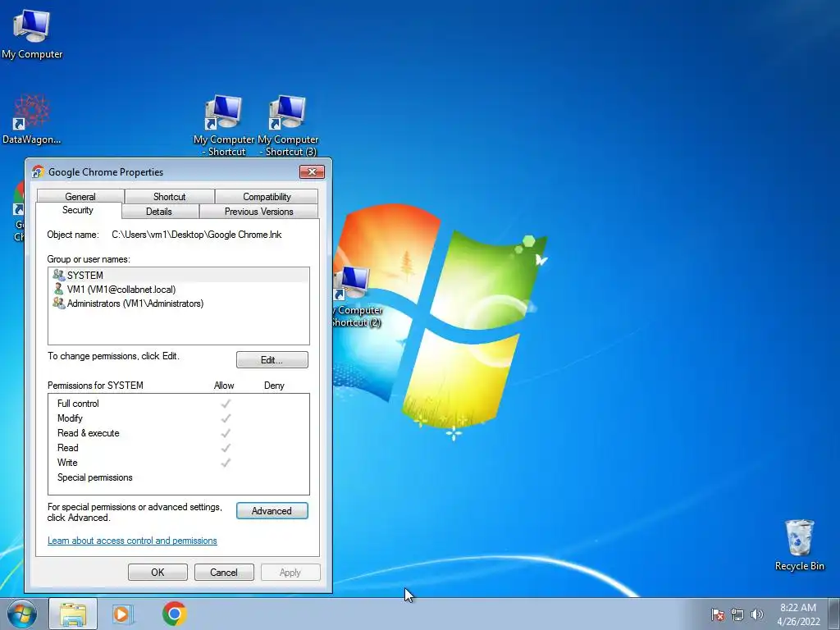Launch Google Chrome from taskbar
840x630 pixels.
point(174,614)
